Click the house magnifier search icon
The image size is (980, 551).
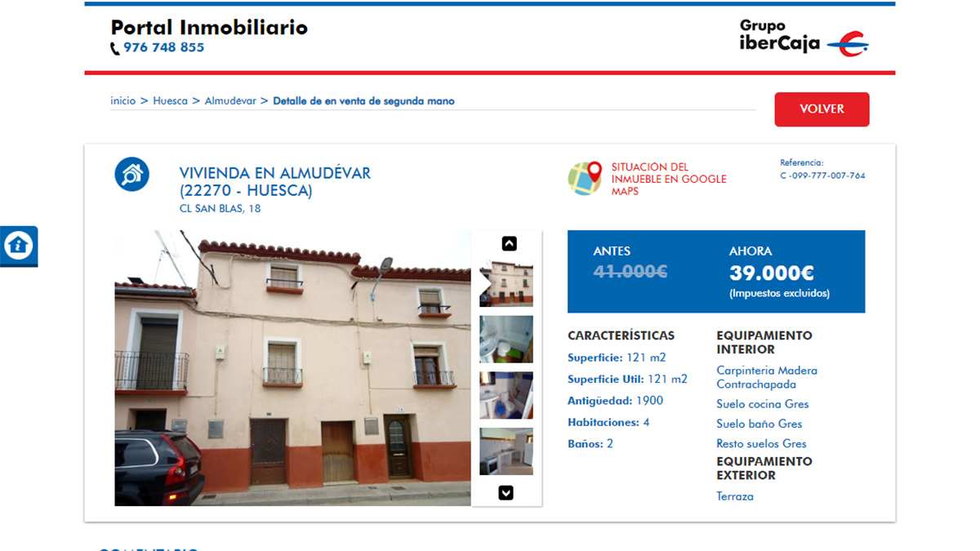tap(131, 174)
